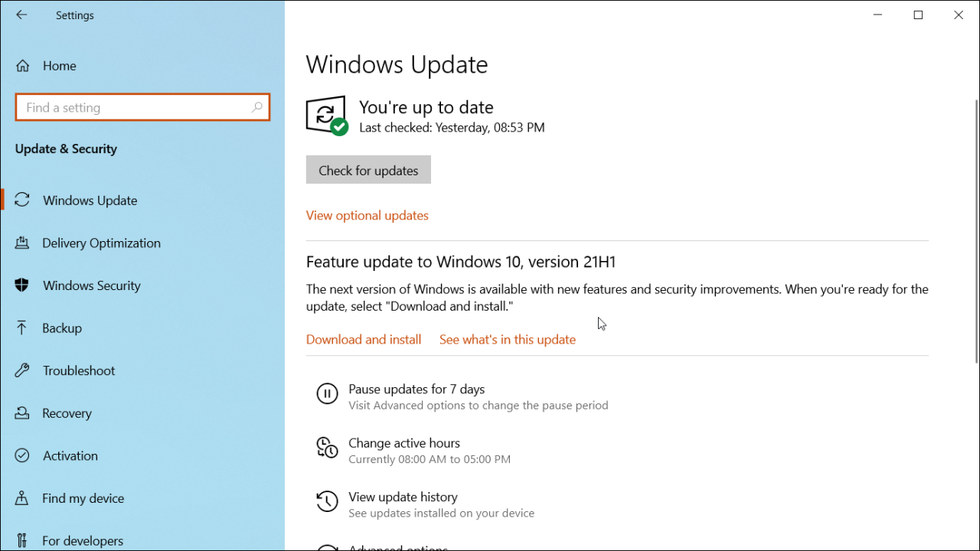Click the Backup upload arrow icon
This screenshot has width=980, height=551.
22,328
